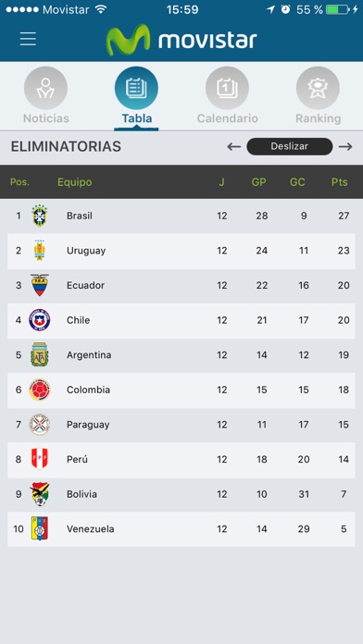363x644 pixels.
Task: Tap the Tabla clipboard icon
Action: 136,88
